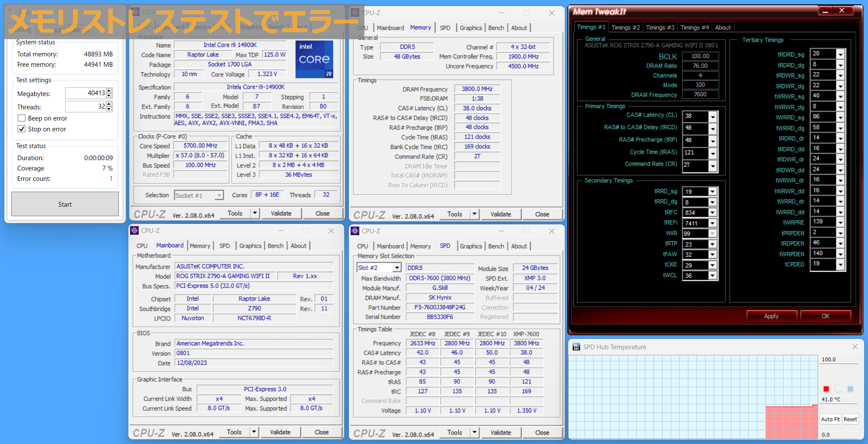Expand the RAS# to CAS# Delay dropdown in TweakIt

[x=713, y=128]
